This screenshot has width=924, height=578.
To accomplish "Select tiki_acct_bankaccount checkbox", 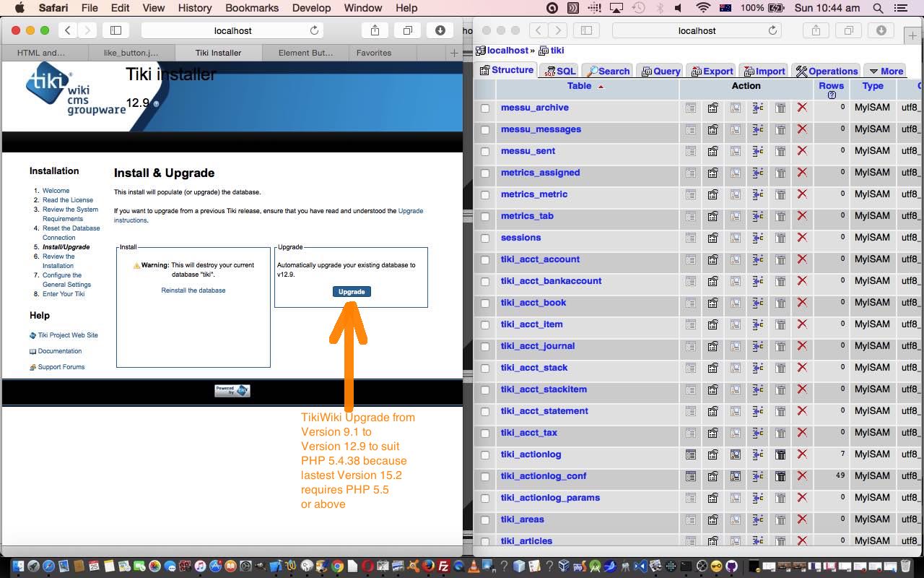I will click(485, 282).
